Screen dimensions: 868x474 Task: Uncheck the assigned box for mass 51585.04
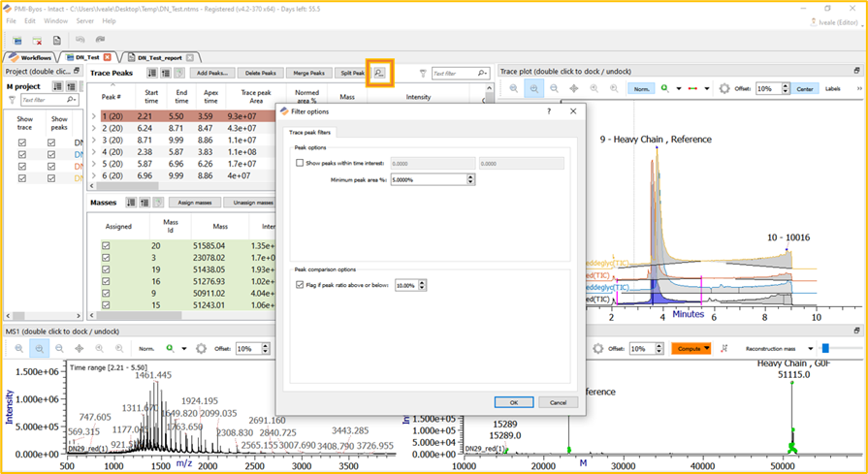(x=106, y=246)
